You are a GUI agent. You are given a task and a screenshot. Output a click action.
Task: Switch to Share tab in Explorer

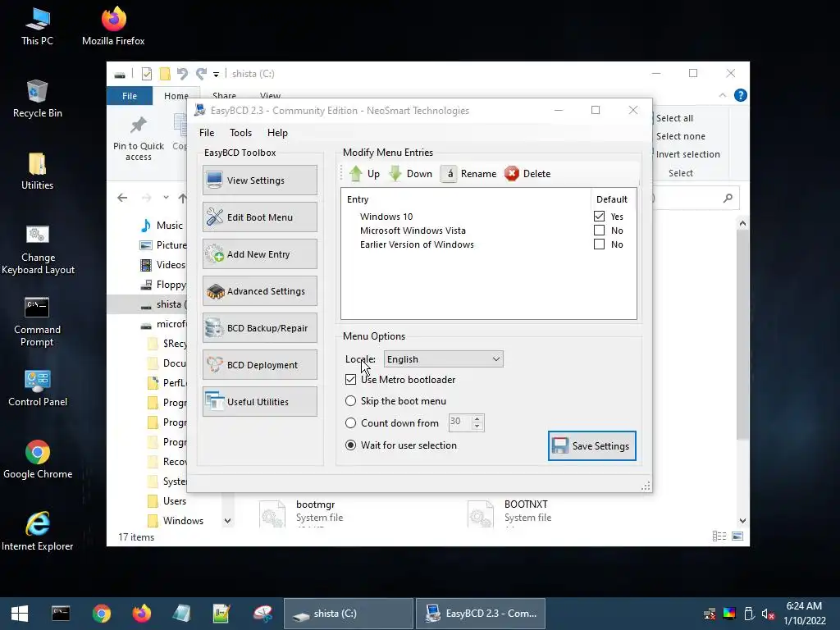[224, 95]
